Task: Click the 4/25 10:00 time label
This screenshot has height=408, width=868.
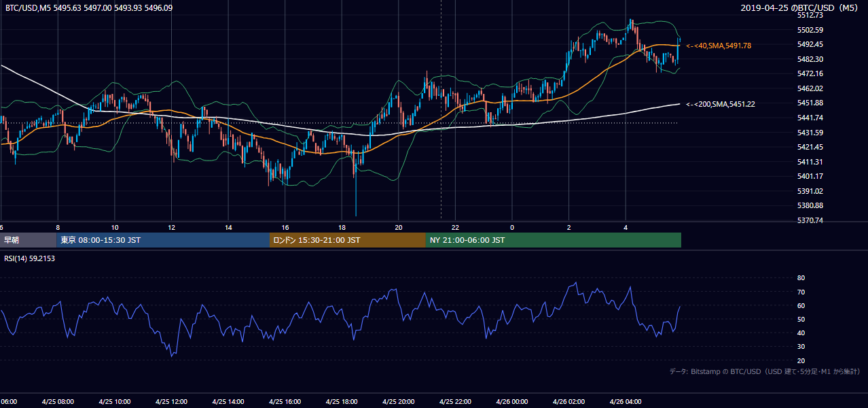Action: (113, 402)
